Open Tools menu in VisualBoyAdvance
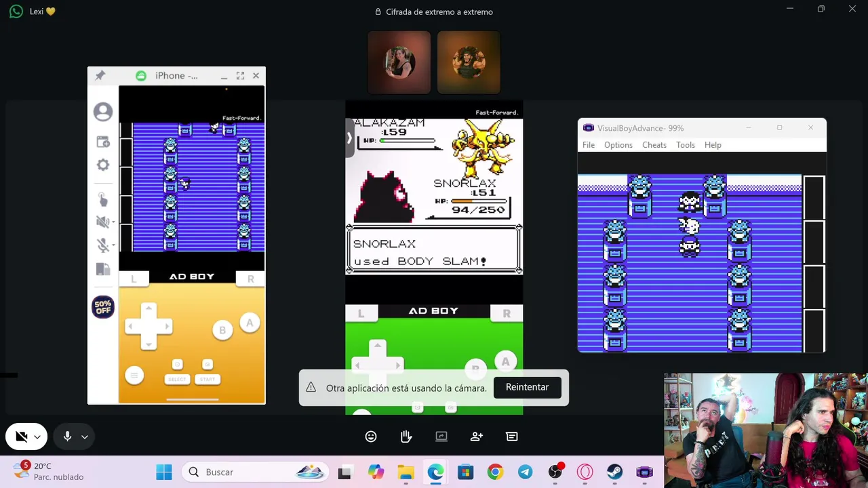This screenshot has height=488, width=868. click(x=686, y=145)
